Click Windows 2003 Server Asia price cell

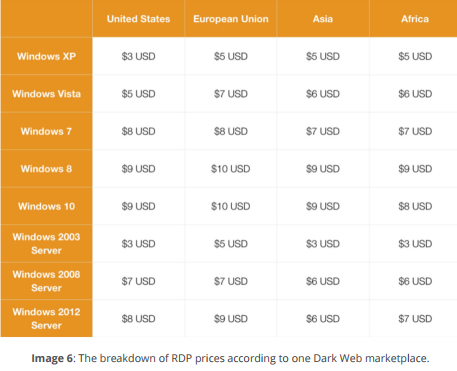coord(323,244)
